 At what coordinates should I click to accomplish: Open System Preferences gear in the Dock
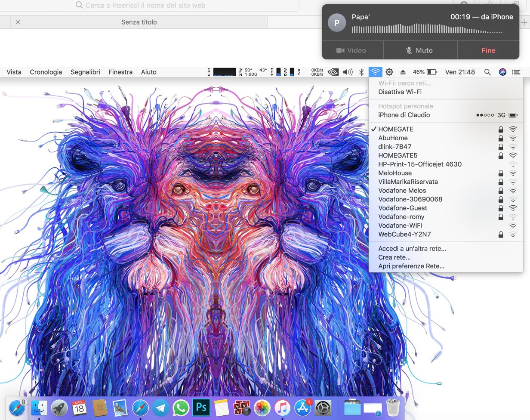click(323, 408)
